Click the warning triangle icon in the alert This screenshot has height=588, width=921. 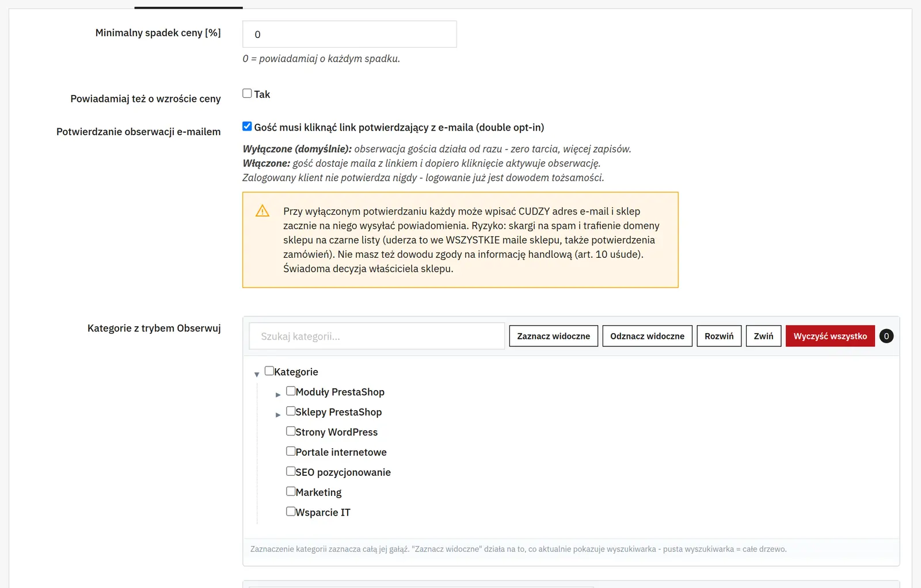coord(262,211)
